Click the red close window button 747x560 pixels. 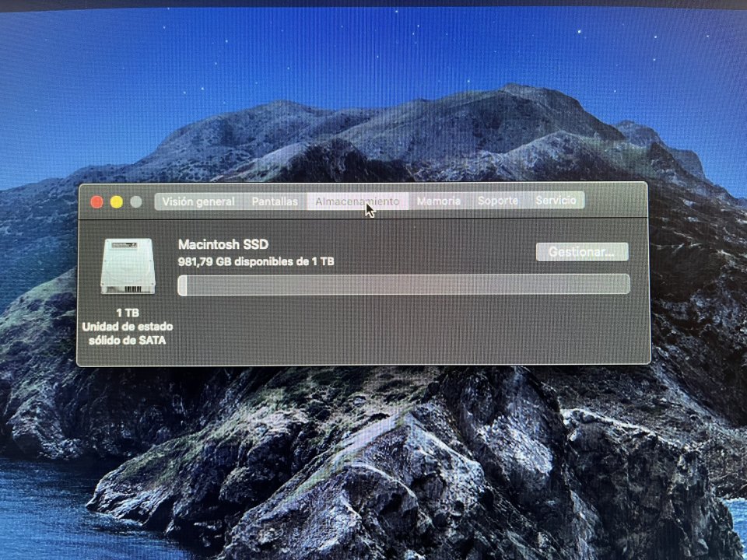tap(96, 201)
